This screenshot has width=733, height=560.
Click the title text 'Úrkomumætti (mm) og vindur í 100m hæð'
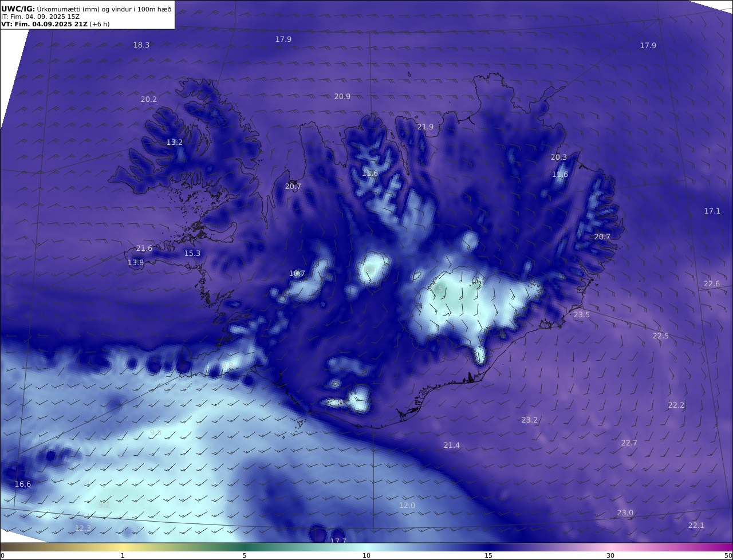point(104,9)
